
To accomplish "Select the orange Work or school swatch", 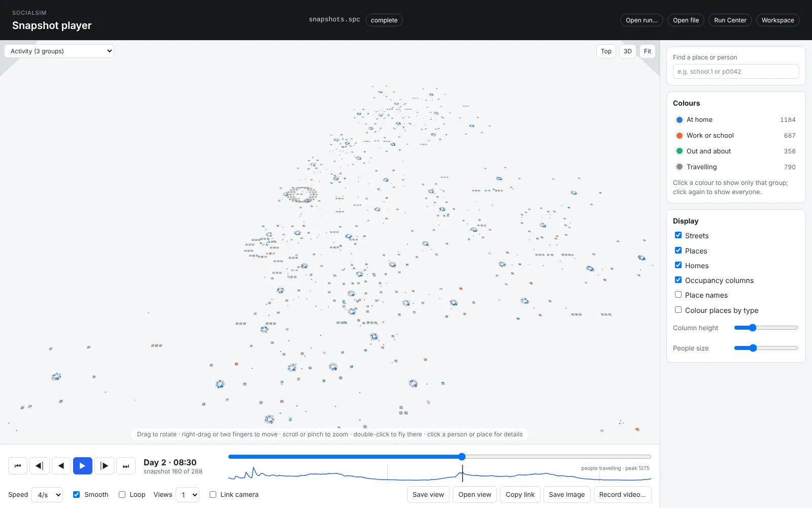I will tap(680, 136).
